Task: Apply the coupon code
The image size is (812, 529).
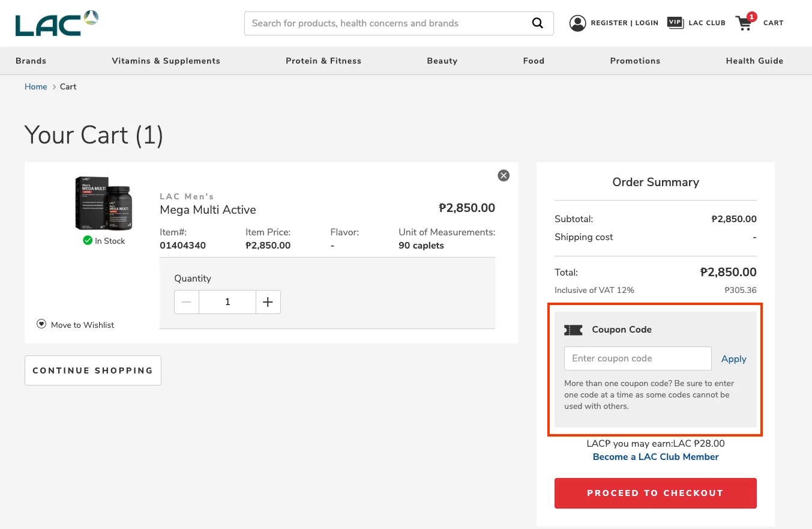Action: tap(733, 359)
